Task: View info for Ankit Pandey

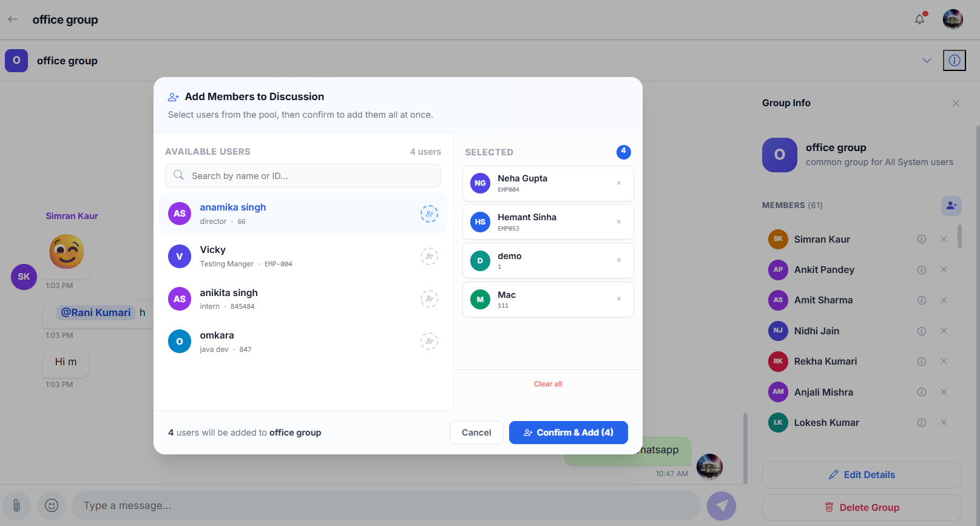Action: pos(922,270)
